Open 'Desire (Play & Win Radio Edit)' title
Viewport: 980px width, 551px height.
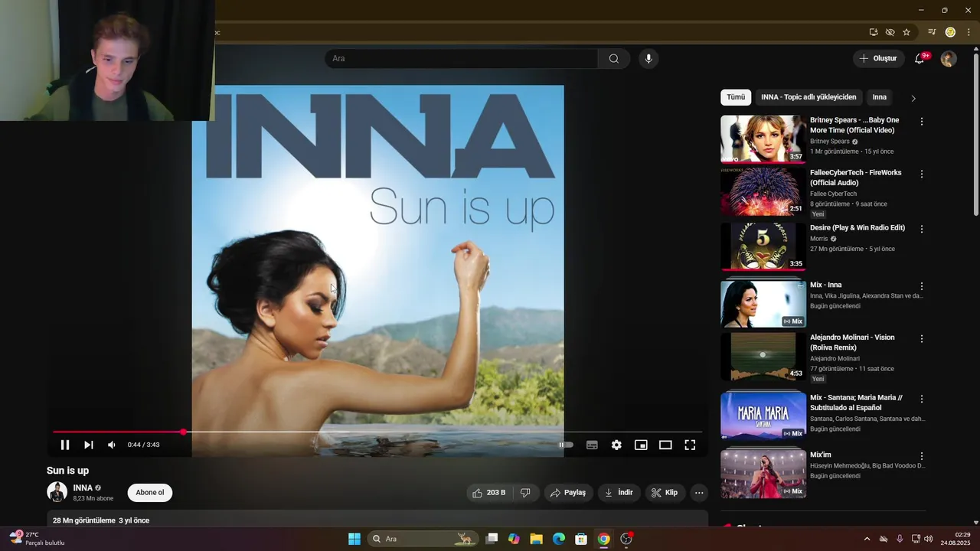pyautogui.click(x=857, y=228)
